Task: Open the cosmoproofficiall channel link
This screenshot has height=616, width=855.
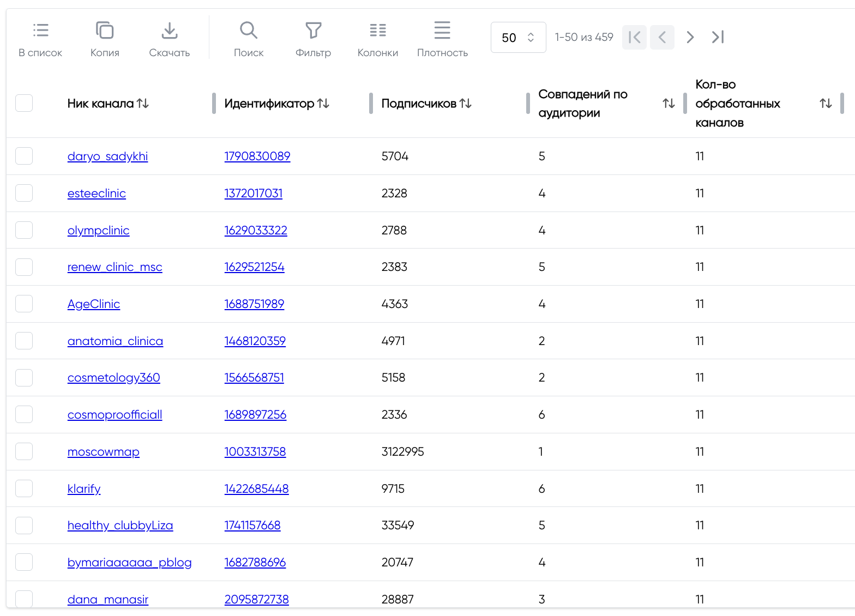Action: click(x=115, y=415)
